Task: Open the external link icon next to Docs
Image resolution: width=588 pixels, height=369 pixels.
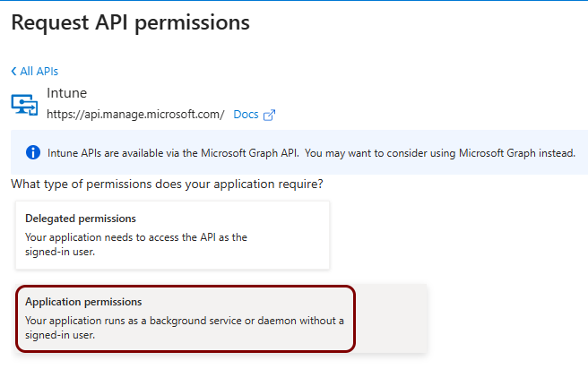Action: [269, 115]
